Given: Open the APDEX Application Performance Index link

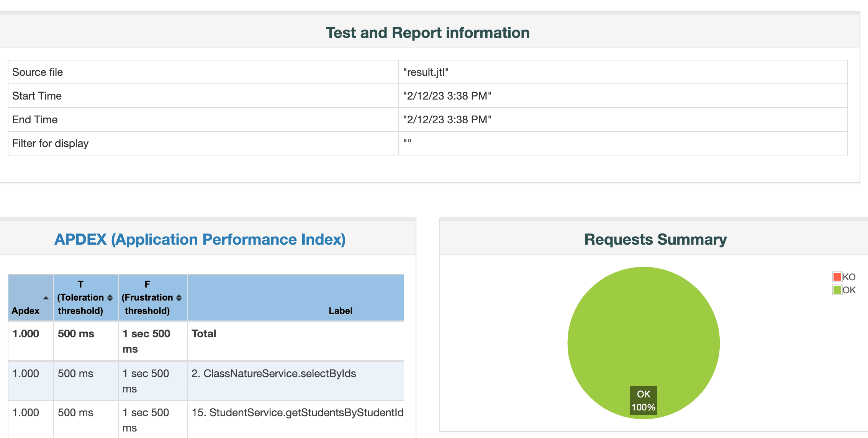Looking at the screenshot, I should [200, 239].
